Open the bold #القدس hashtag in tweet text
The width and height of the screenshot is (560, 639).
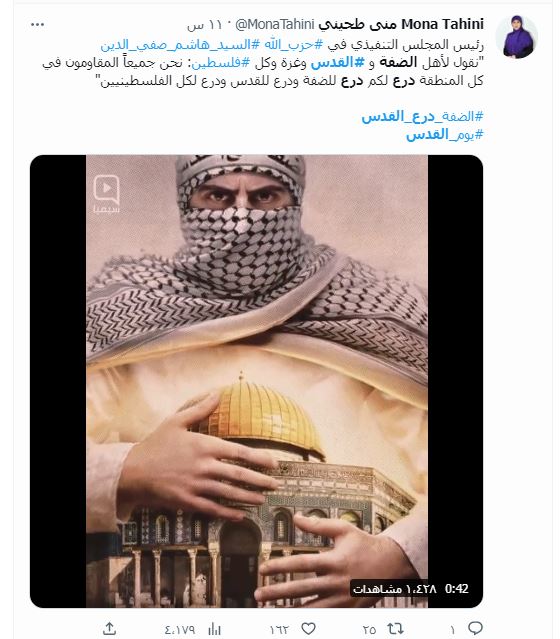click(337, 62)
